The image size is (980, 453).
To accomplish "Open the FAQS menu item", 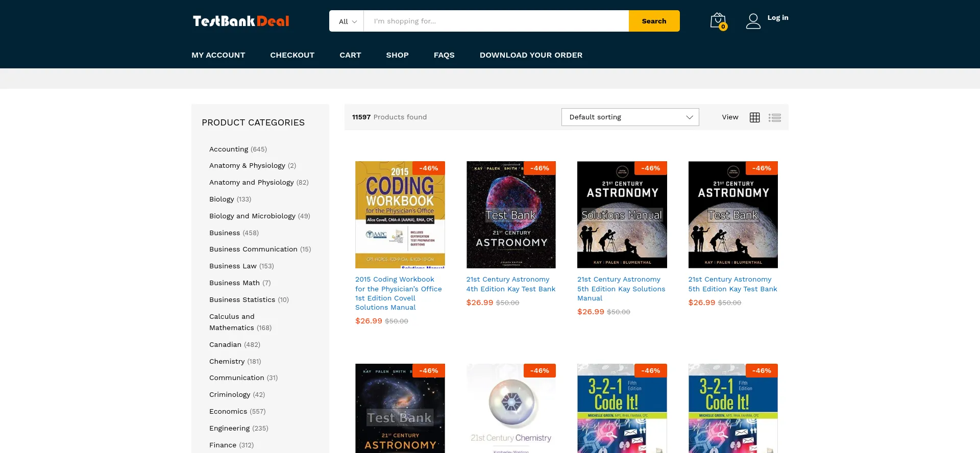I will coord(444,55).
